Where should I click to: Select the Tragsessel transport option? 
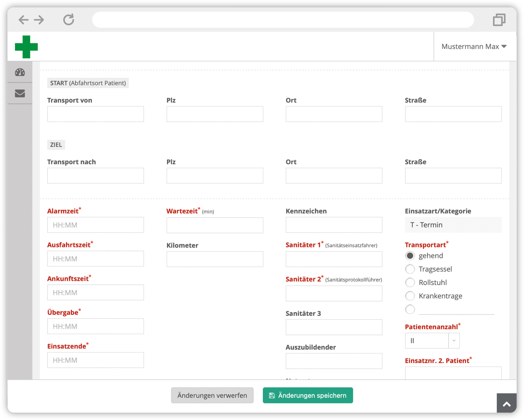[410, 269]
